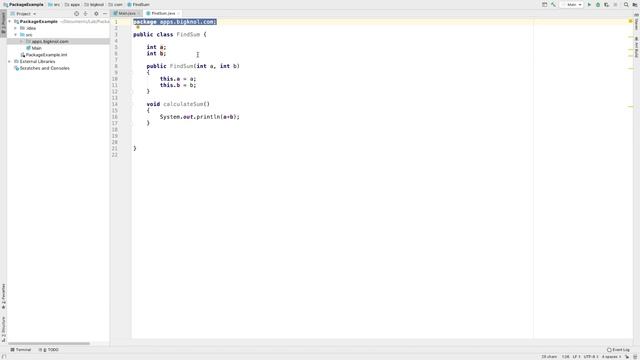Click line number 22 in gutter
Screen dimensions: 640x360
pyautogui.click(x=116, y=155)
